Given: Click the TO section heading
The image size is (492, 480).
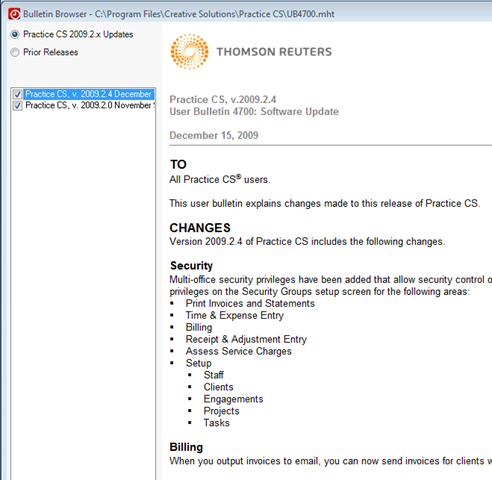Looking at the screenshot, I should pos(178,164).
